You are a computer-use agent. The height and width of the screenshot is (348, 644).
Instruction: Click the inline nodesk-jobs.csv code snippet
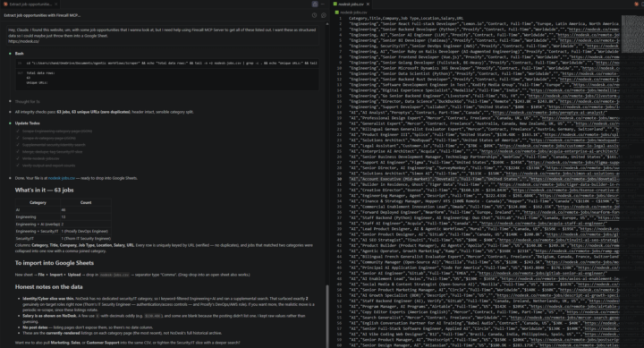pos(114,275)
